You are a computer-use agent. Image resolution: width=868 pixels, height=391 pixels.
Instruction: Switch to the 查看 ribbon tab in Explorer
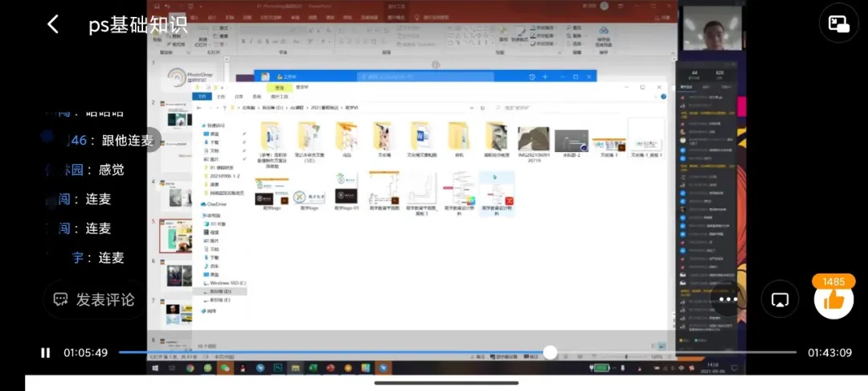pyautogui.click(x=256, y=97)
